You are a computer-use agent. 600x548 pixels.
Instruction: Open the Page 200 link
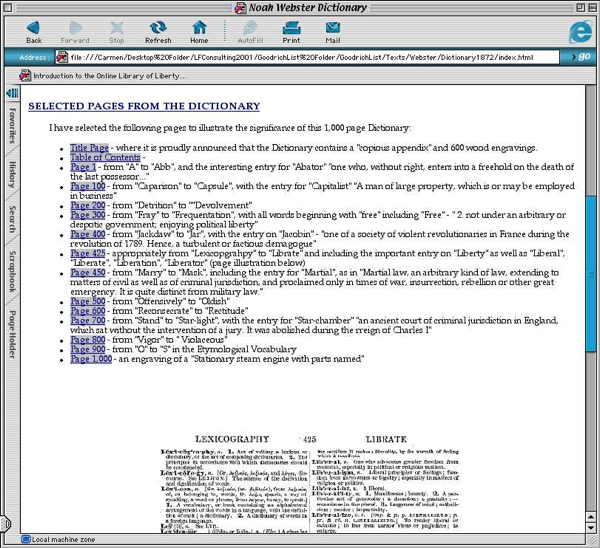[x=88, y=205]
